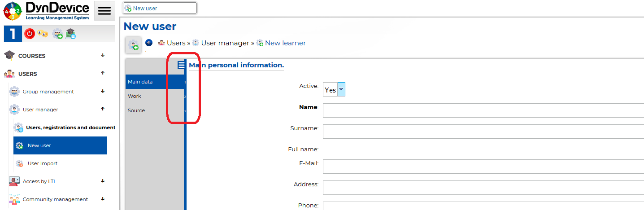This screenshot has height=211, width=644.
Task: Switch to the Work section tab
Action: [135, 96]
